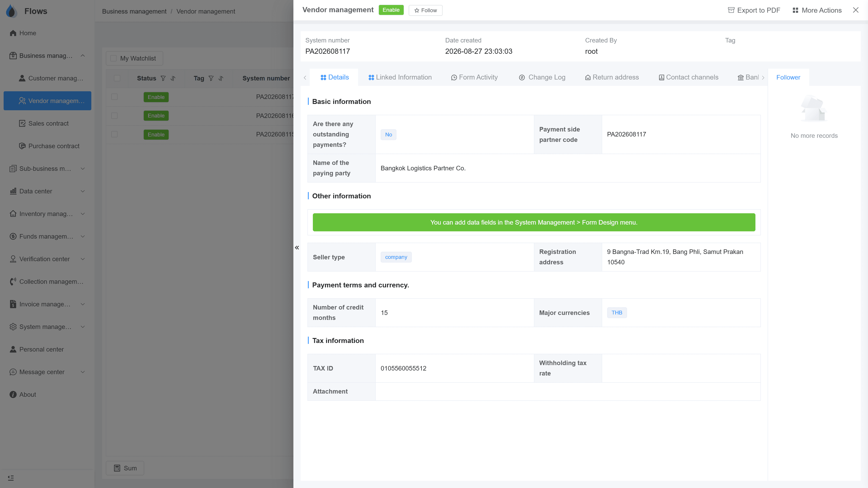Click the Funds management coin icon
The width and height of the screenshot is (868, 488).
[13, 236]
